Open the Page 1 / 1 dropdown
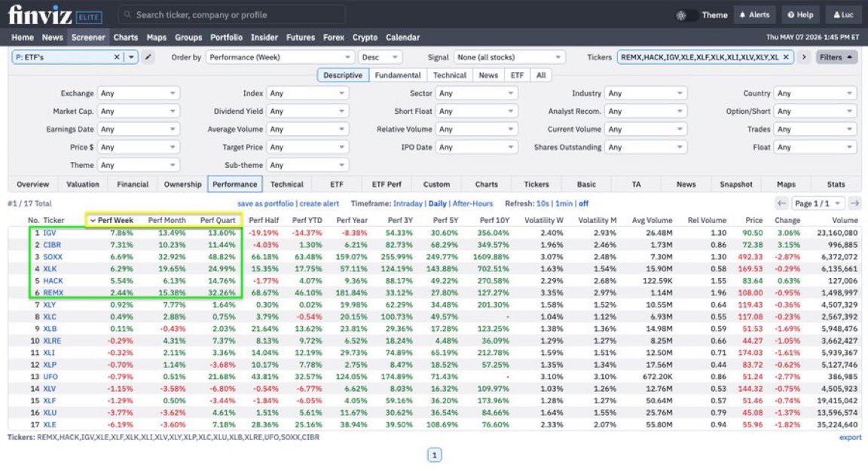This screenshot has height=471, width=868. [818, 203]
